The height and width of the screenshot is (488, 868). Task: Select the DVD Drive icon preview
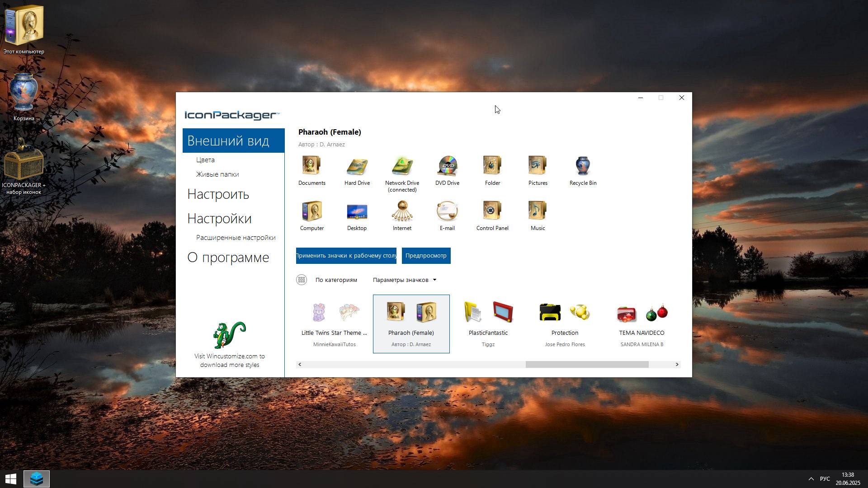coord(447,166)
